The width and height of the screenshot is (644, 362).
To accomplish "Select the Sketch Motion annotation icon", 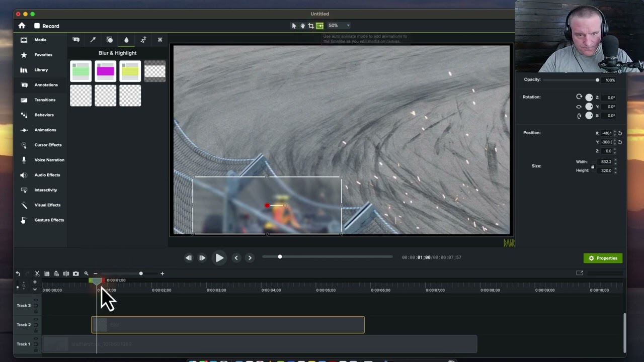I will click(x=143, y=40).
